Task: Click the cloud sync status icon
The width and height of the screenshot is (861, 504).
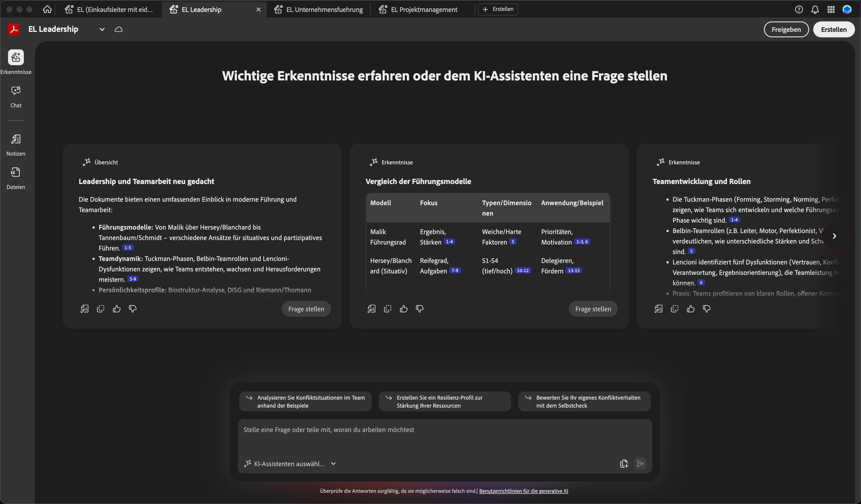Action: point(119,29)
